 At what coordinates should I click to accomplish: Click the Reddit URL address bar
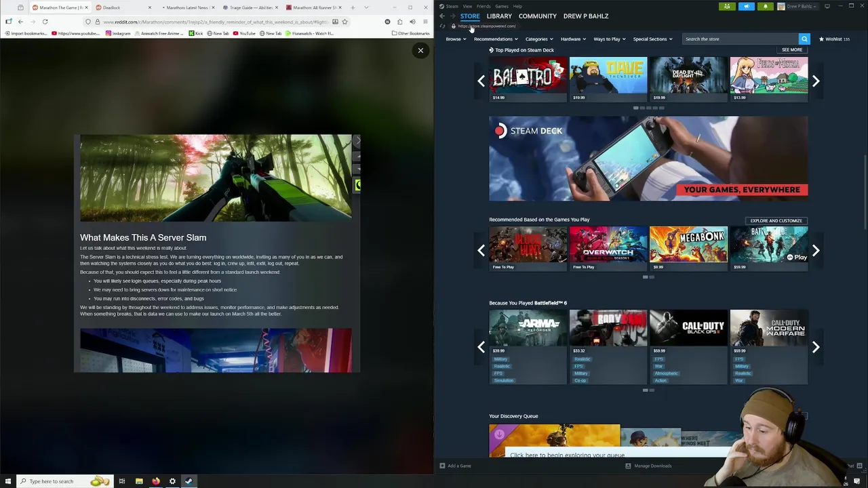pos(216,22)
